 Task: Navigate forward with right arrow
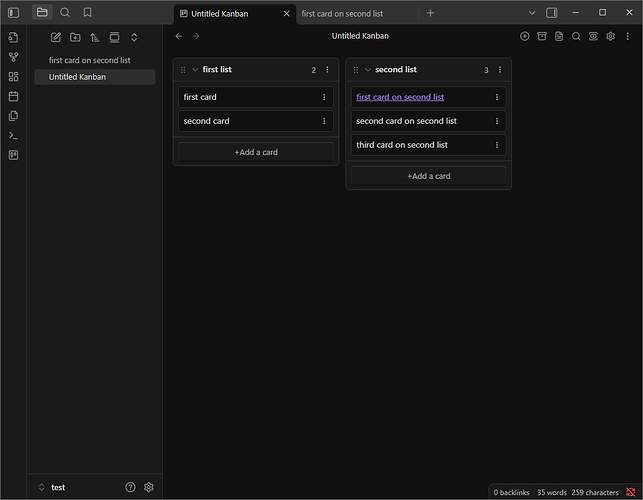coord(196,37)
